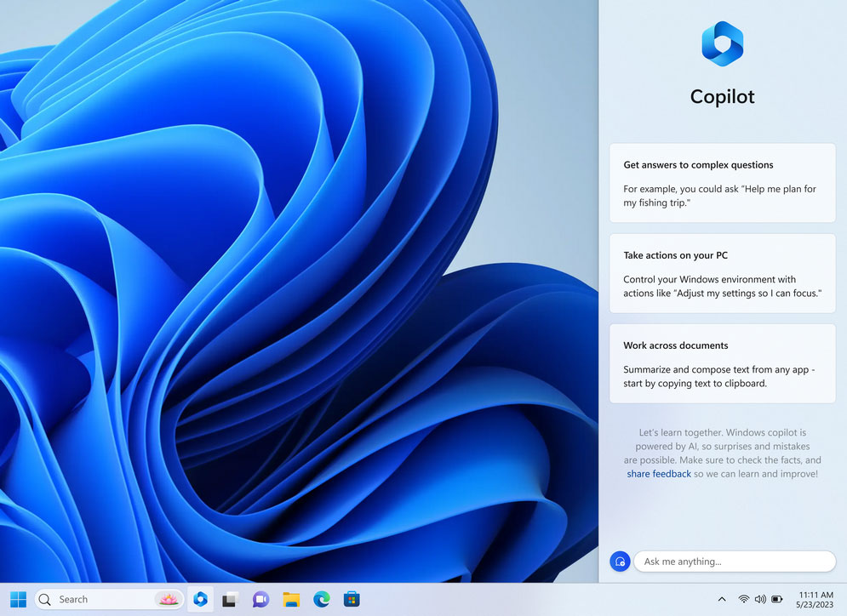The width and height of the screenshot is (847, 616).
Task: Click the new topic chat icon
Action: (620, 562)
